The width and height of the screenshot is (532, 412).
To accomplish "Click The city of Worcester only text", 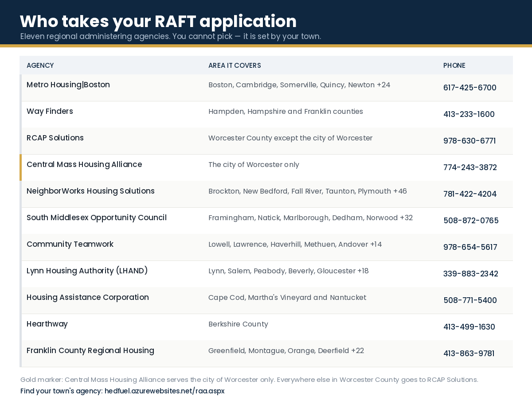I will (254, 164).
